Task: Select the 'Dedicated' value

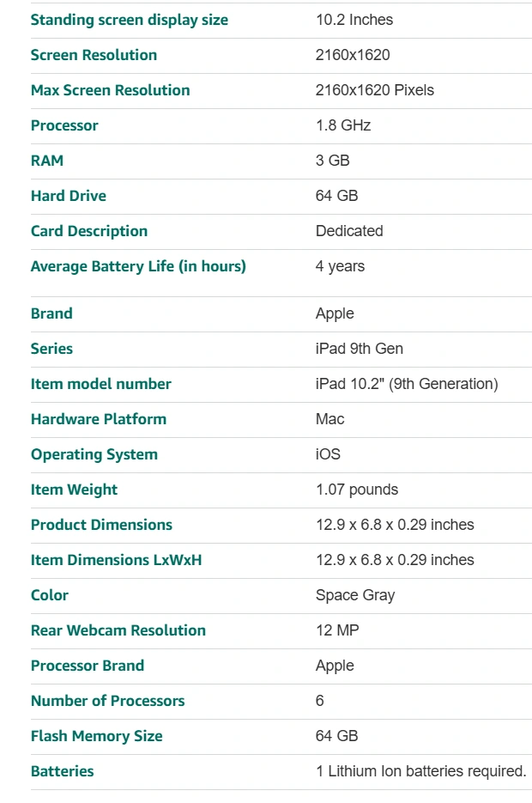Action: (349, 231)
